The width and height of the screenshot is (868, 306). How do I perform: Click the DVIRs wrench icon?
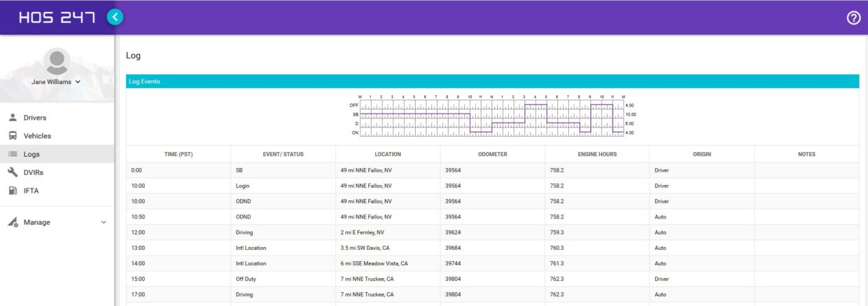pos(13,172)
